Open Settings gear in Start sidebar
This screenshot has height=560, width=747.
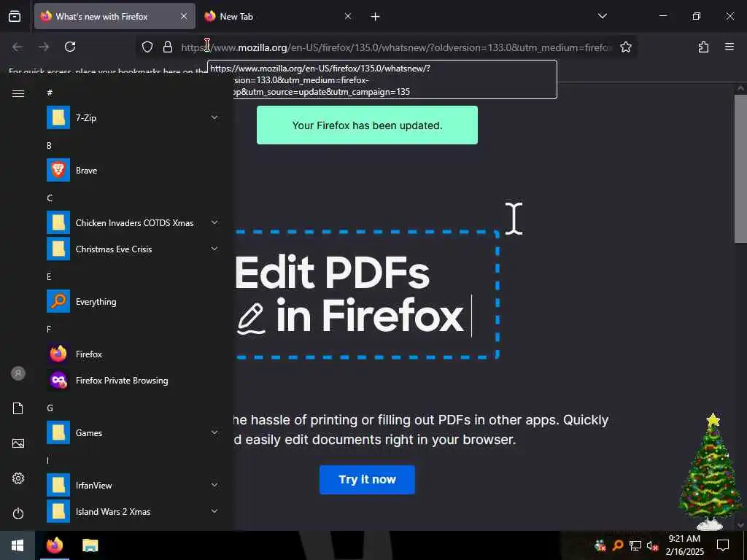[x=18, y=478]
